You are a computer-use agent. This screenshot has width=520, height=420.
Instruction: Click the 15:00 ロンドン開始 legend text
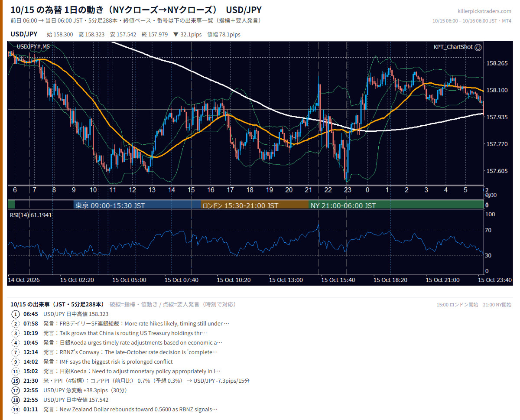click(457, 305)
